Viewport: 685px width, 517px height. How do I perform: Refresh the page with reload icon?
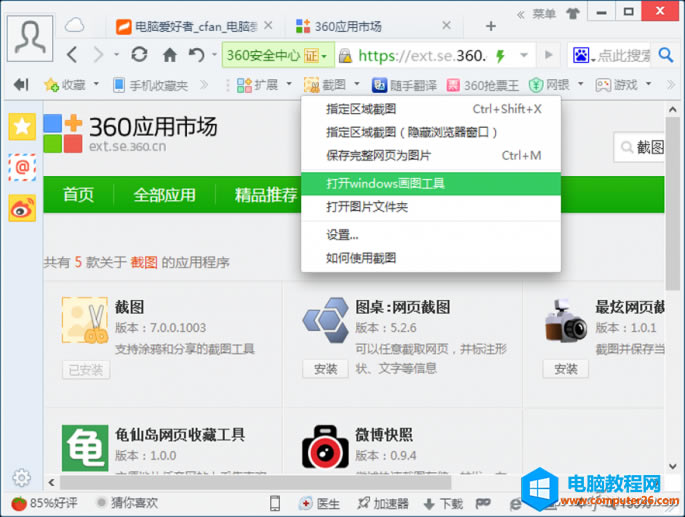tap(139, 55)
